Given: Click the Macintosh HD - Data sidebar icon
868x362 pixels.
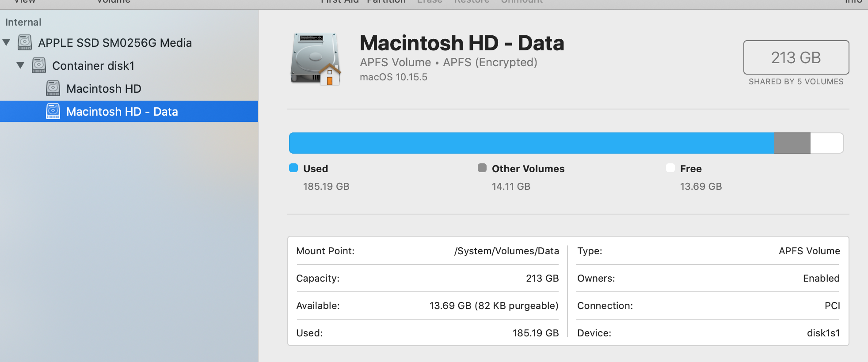Looking at the screenshot, I should click(x=53, y=112).
